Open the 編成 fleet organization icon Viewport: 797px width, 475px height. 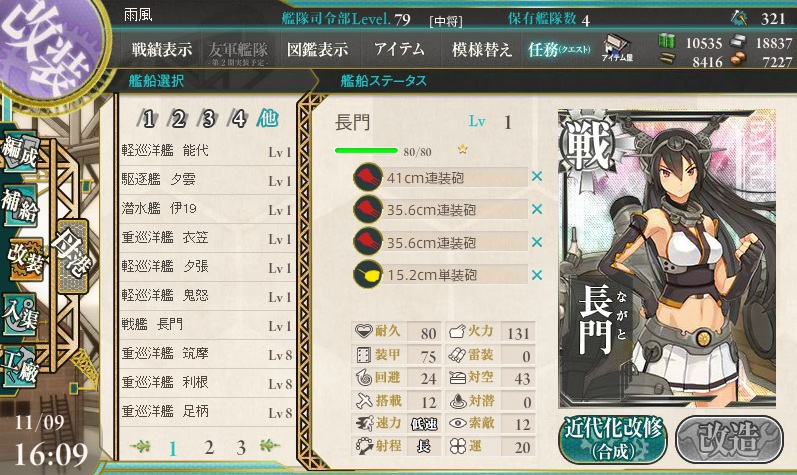(21, 151)
